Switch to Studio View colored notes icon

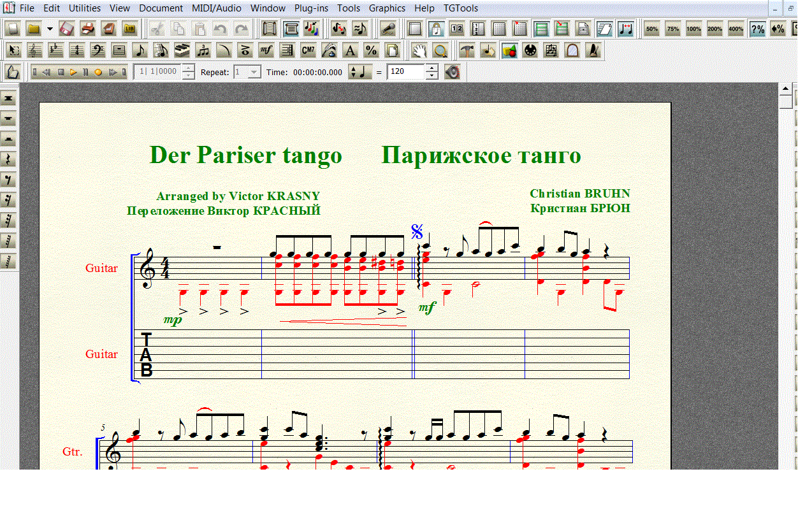click(312, 29)
